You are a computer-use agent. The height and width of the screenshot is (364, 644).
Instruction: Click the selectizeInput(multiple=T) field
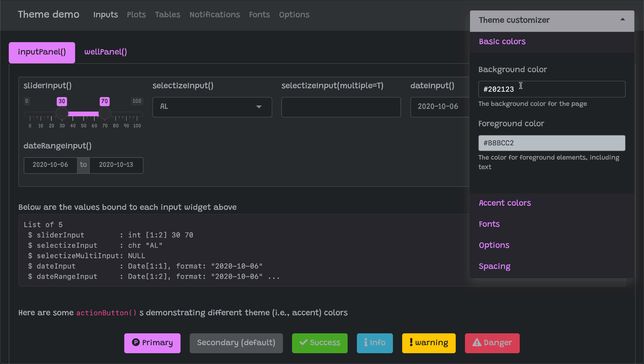click(341, 107)
